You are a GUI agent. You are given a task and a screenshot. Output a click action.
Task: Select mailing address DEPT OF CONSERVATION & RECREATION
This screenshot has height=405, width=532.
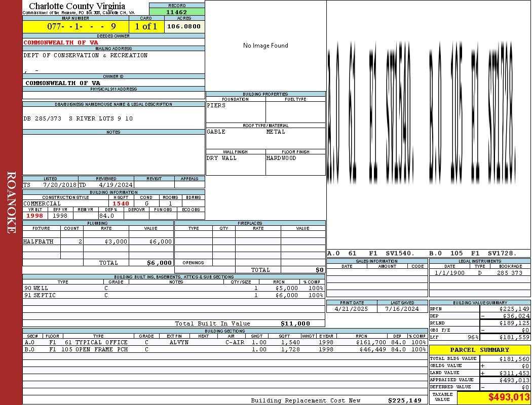pos(86,55)
